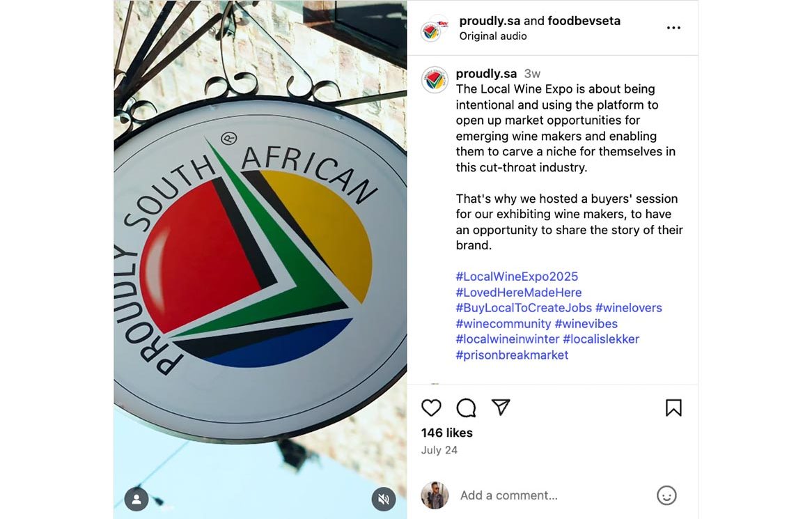The height and width of the screenshot is (519, 812).
Task: Open proudly.sa avatar beside the caption
Action: coord(435,79)
